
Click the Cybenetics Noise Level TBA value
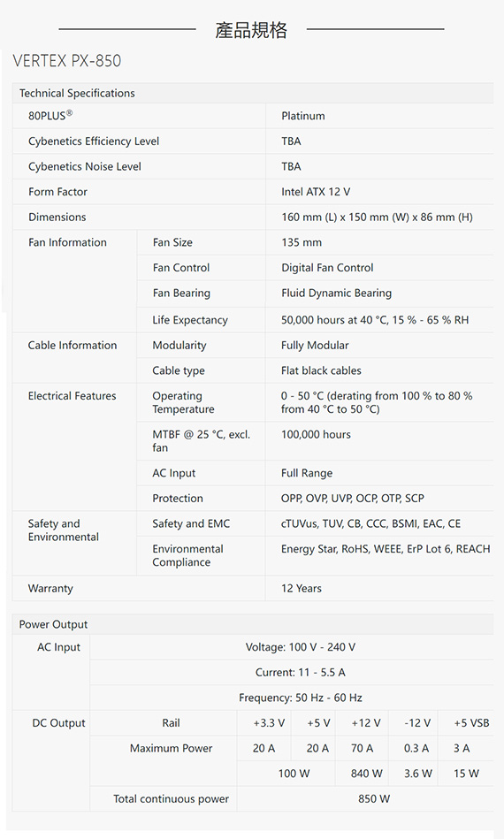291,166
